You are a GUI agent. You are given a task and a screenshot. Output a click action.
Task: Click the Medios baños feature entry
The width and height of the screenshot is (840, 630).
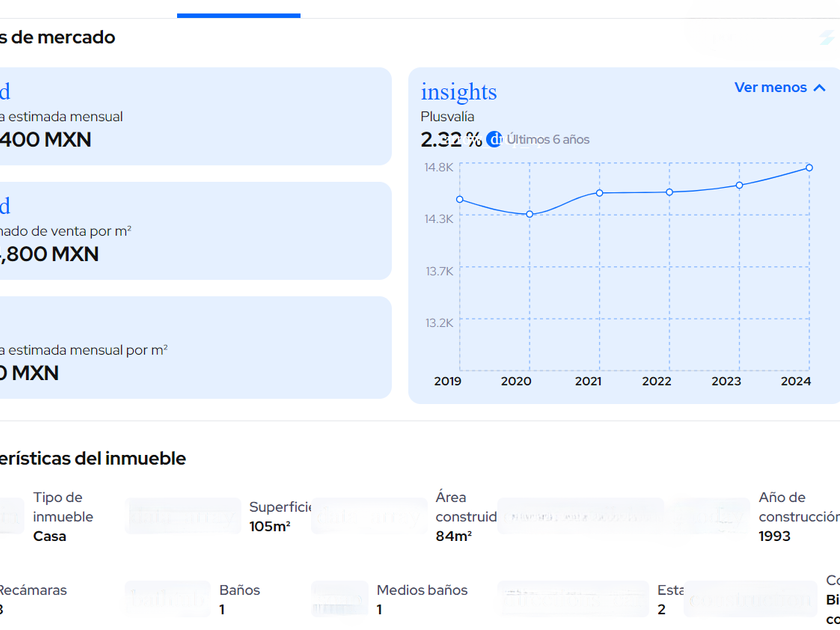click(420, 599)
